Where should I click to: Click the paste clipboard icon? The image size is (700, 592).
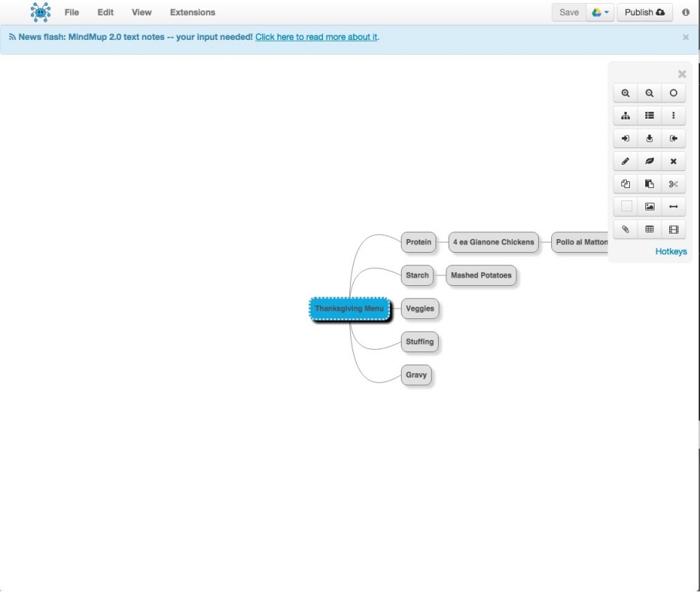[x=649, y=184]
